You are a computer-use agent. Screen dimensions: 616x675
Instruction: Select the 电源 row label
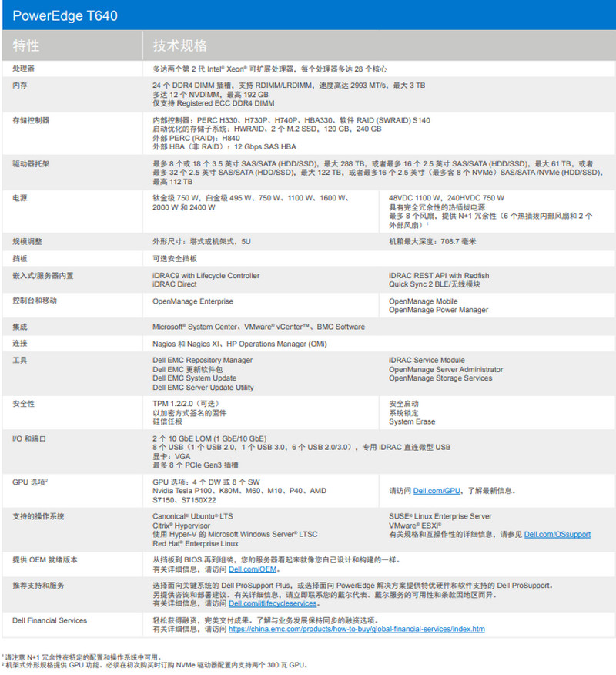20,198
